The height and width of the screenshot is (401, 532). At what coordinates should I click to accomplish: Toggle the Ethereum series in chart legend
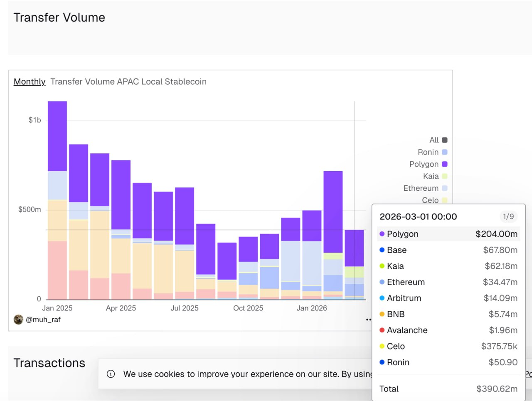(x=425, y=188)
